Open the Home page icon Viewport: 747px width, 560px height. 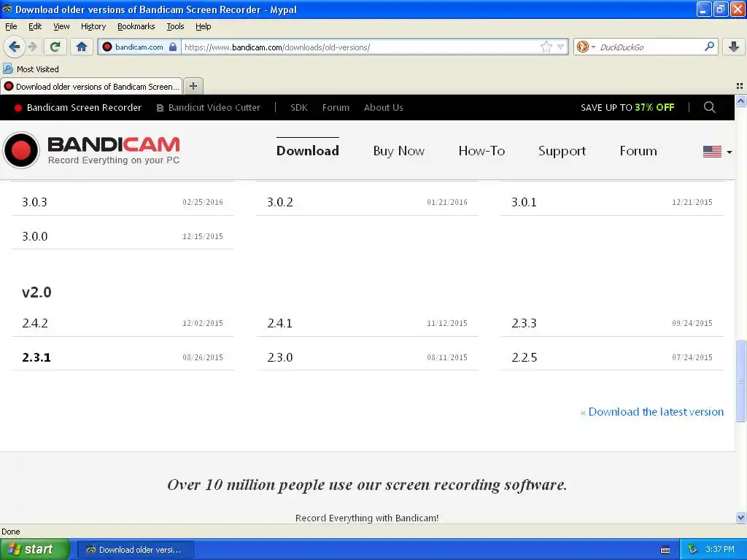[82, 47]
